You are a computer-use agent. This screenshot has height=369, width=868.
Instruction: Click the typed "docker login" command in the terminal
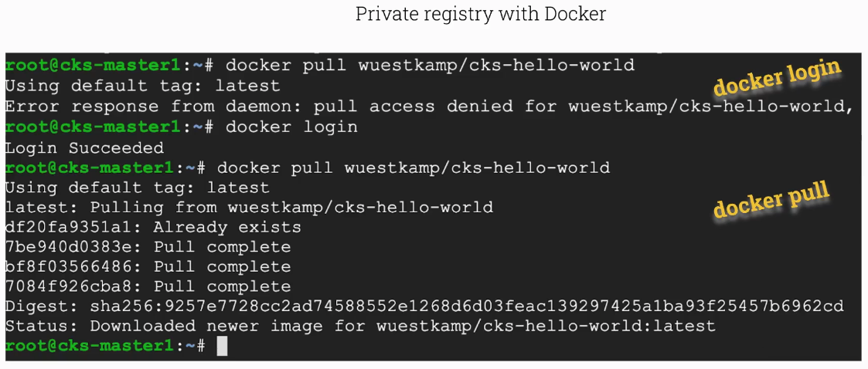click(291, 127)
